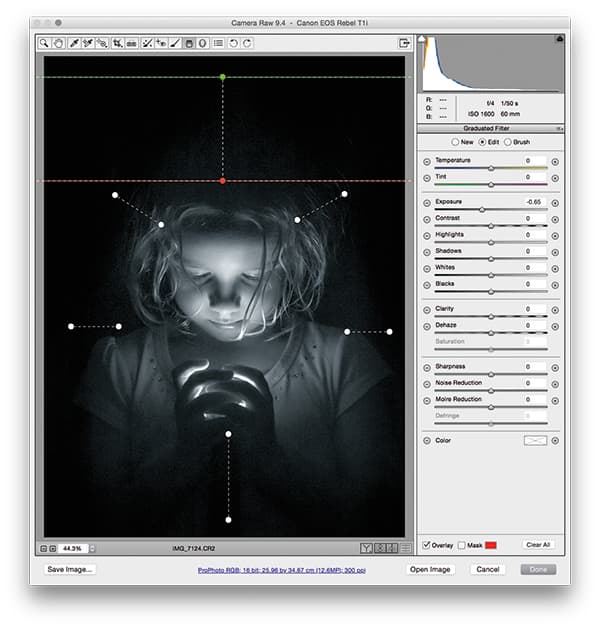Open workflow options ProPhoto RGB link
Image resolution: width=600 pixels, height=628 pixels.
tap(282, 570)
